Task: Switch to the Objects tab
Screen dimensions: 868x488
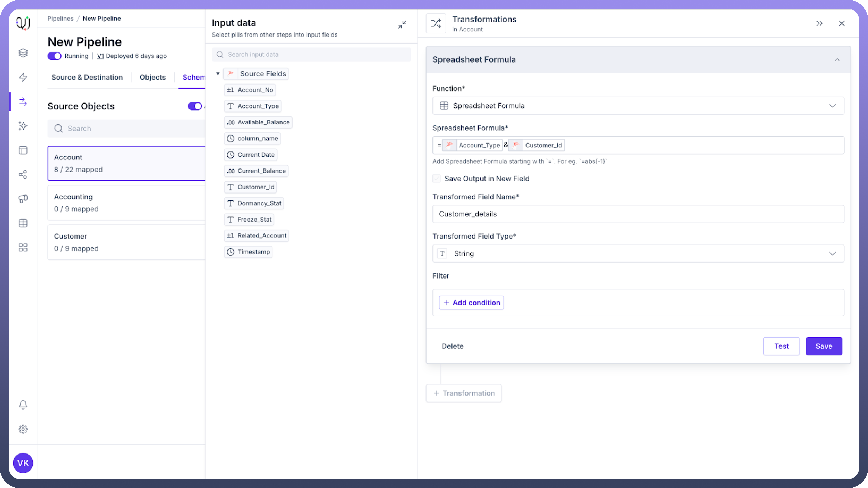Action: click(x=153, y=77)
